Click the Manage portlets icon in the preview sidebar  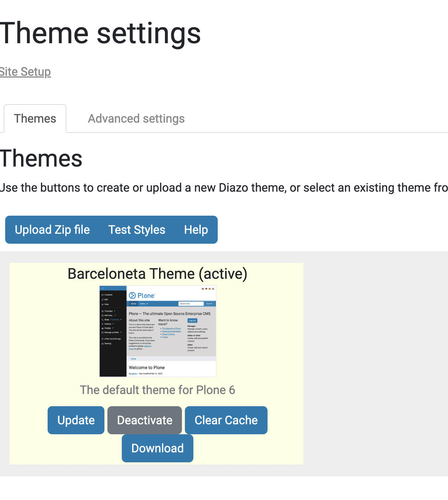[103, 332]
